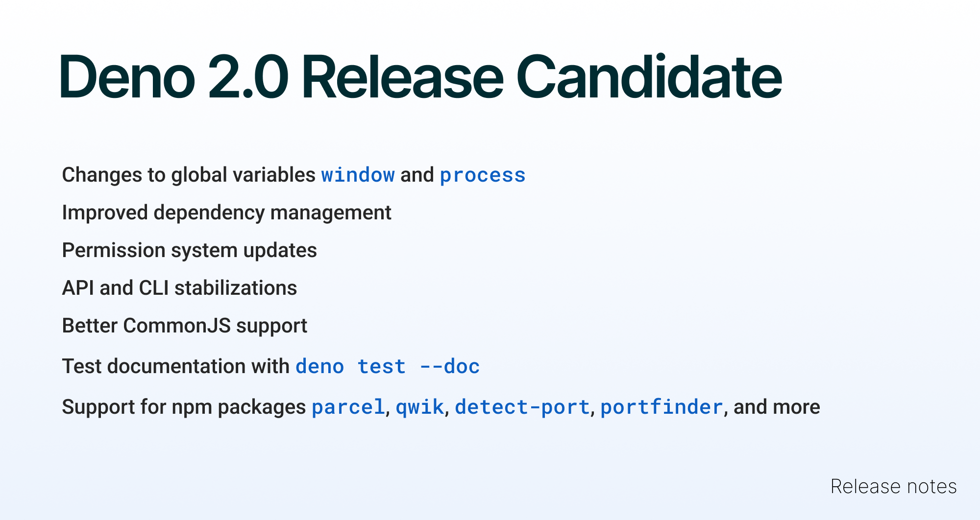Click the 'Permission system updates' item
Image resolution: width=980 pixels, height=520 pixels.
189,251
